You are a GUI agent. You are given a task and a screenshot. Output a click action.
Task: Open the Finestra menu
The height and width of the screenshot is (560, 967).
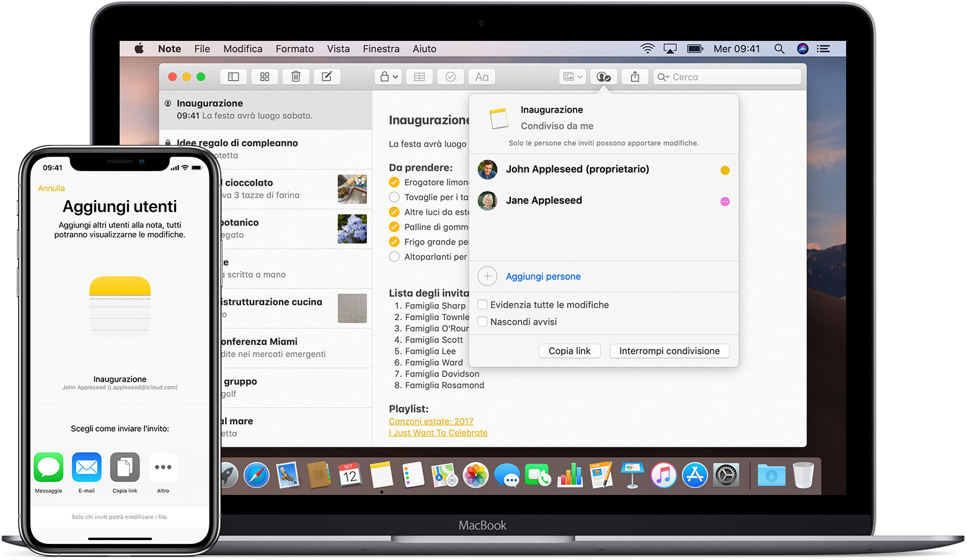click(x=381, y=49)
